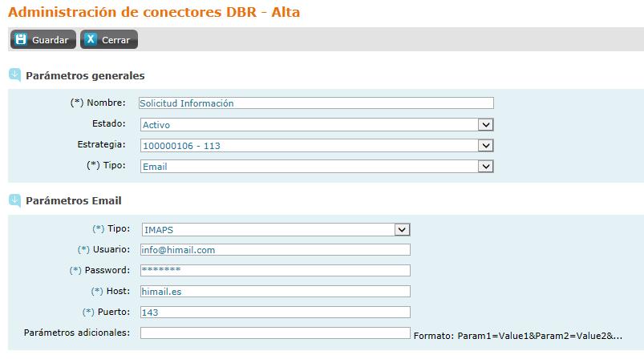Expand the Estrategia dropdown arrow
This screenshot has height=359, width=644.
(x=485, y=146)
